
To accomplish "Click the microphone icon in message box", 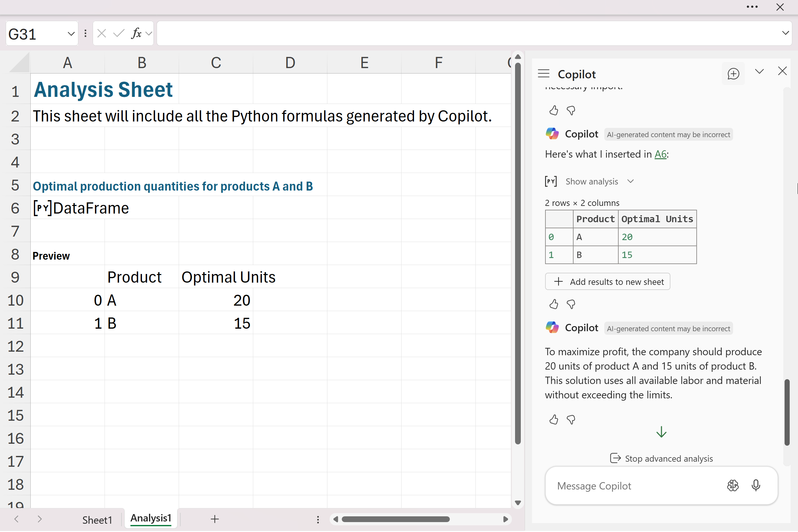I will [x=755, y=486].
